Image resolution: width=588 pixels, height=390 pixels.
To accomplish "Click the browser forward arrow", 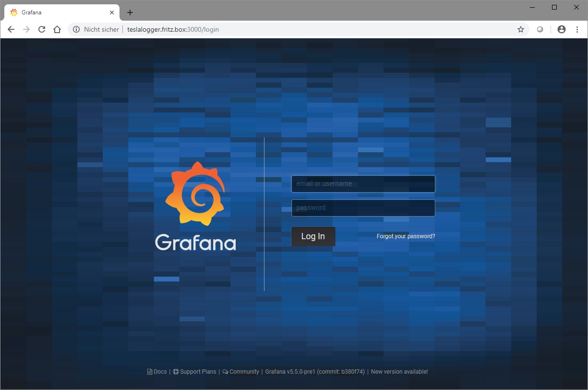I will point(26,29).
